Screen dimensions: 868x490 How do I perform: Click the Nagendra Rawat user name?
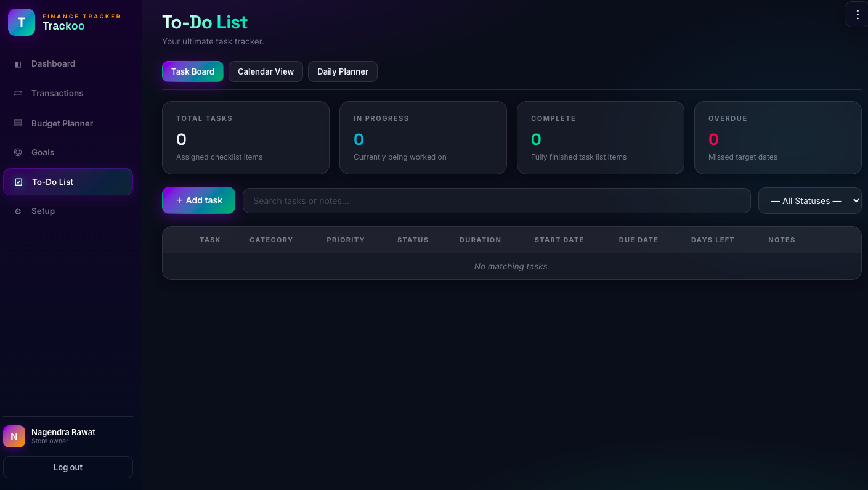pyautogui.click(x=63, y=432)
